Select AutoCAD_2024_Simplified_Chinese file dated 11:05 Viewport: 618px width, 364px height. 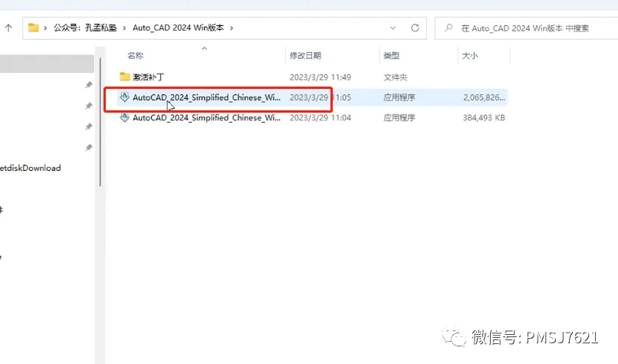206,97
